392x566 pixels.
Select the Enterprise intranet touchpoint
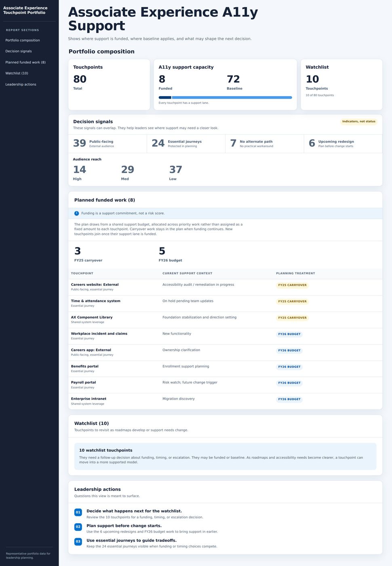[225, 401]
